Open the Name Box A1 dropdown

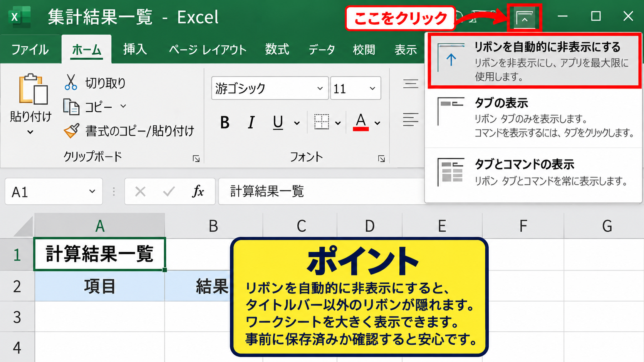(x=92, y=191)
